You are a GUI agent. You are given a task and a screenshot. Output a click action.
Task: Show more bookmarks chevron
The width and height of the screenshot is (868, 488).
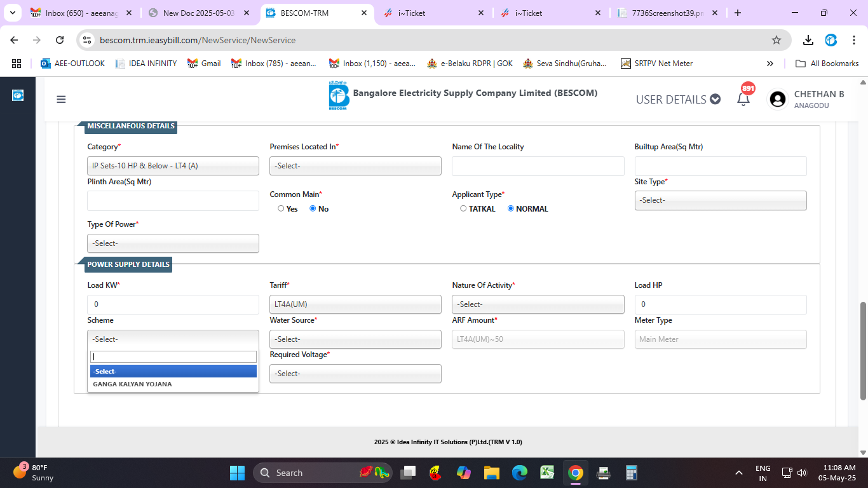click(770, 63)
